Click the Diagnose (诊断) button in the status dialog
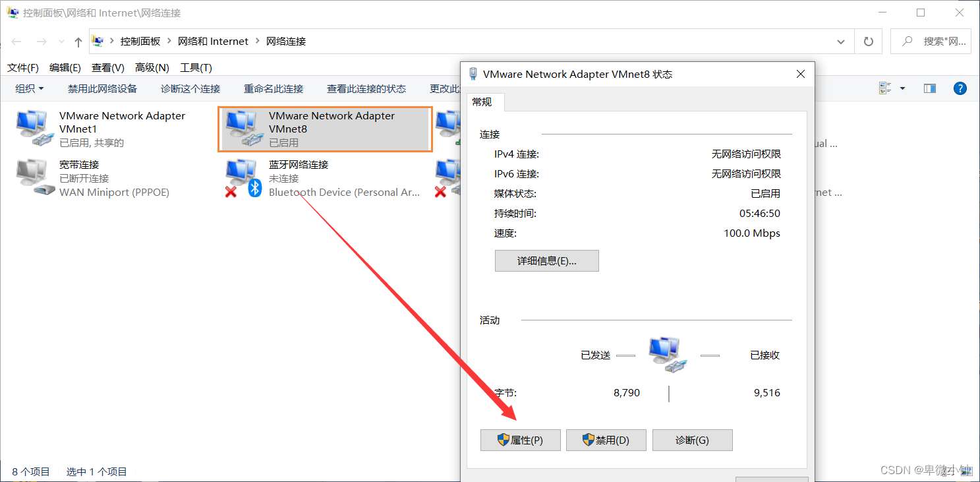The image size is (980, 482). pyautogui.click(x=693, y=440)
